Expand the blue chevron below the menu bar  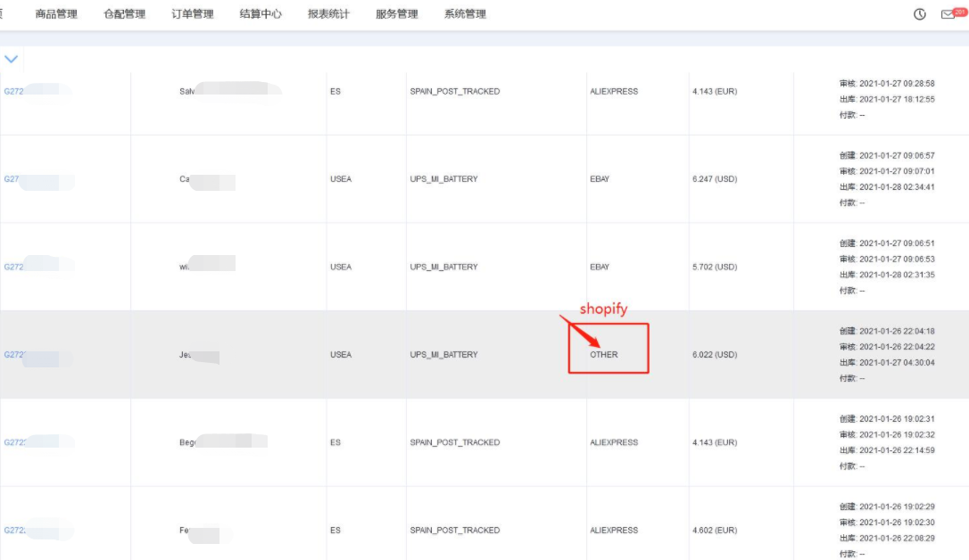tap(12, 59)
